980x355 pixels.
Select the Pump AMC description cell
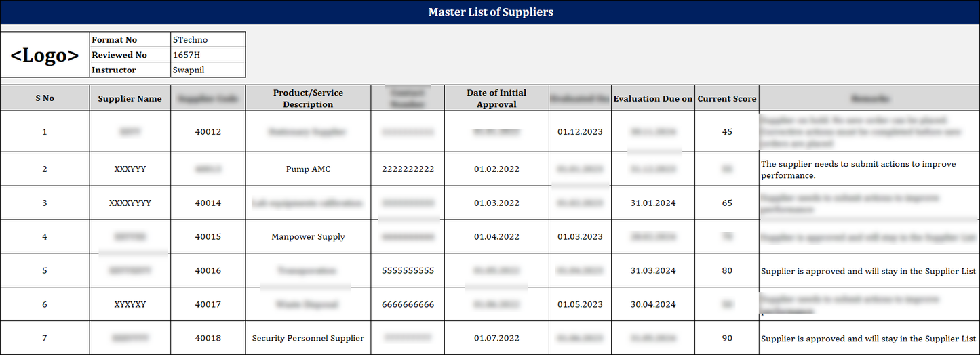coord(308,169)
